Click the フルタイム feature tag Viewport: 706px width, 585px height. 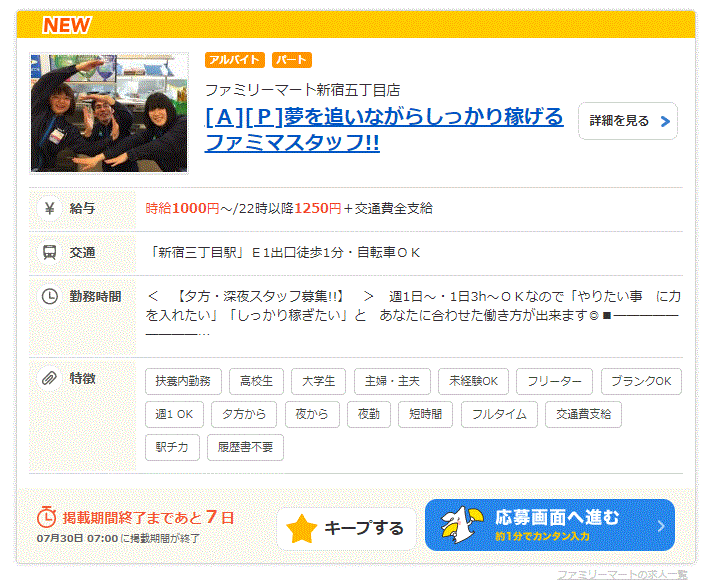(499, 414)
